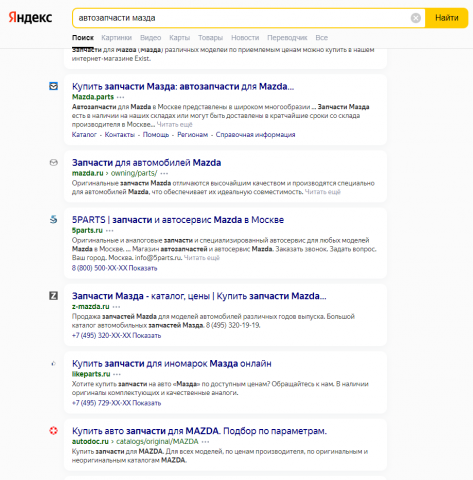This screenshot has height=480, width=473.
Task: Click the z-mazda.ru green URL
Action: pos(91,306)
